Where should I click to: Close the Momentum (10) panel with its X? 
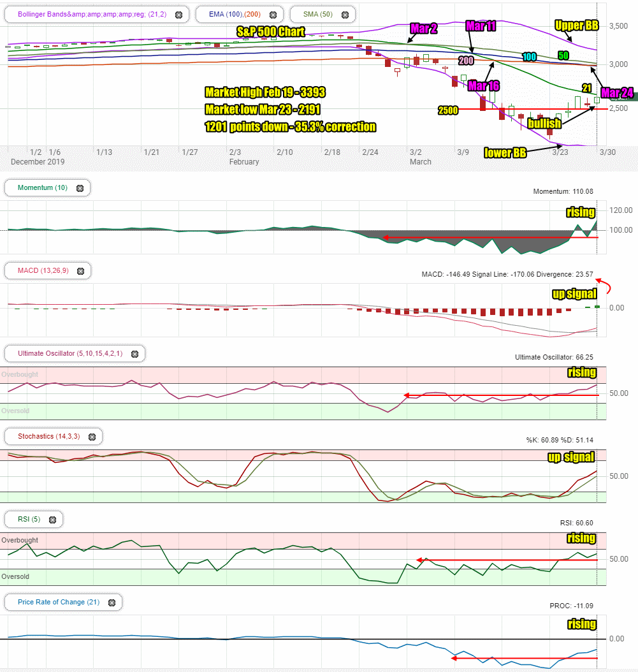pos(80,188)
